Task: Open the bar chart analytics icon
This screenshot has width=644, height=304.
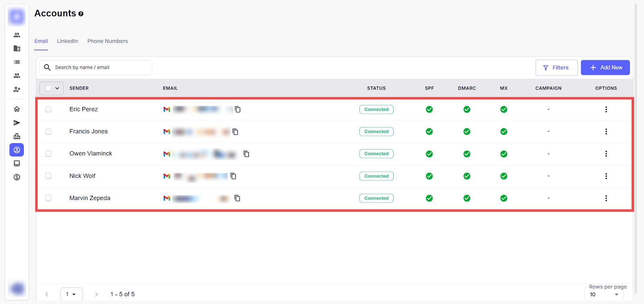Action: pos(17,136)
